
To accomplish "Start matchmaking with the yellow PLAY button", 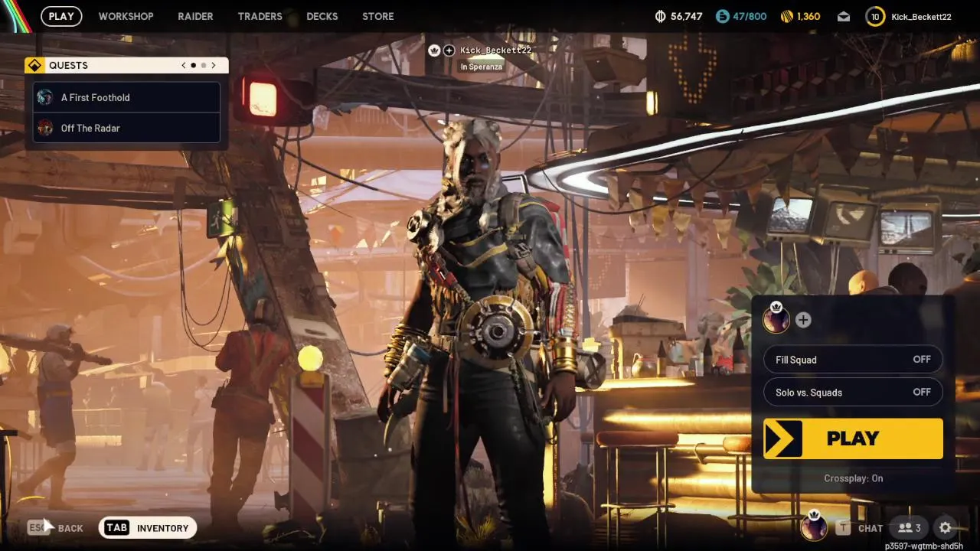I will 853,439.
